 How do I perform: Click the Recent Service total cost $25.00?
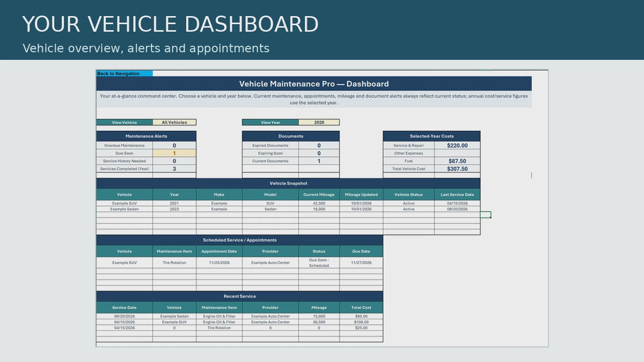[x=361, y=328]
